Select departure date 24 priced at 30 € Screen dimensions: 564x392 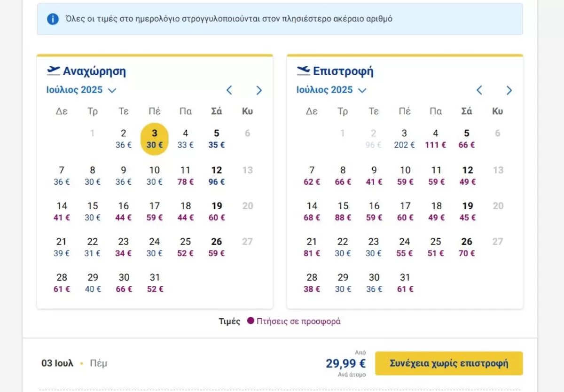[155, 247]
